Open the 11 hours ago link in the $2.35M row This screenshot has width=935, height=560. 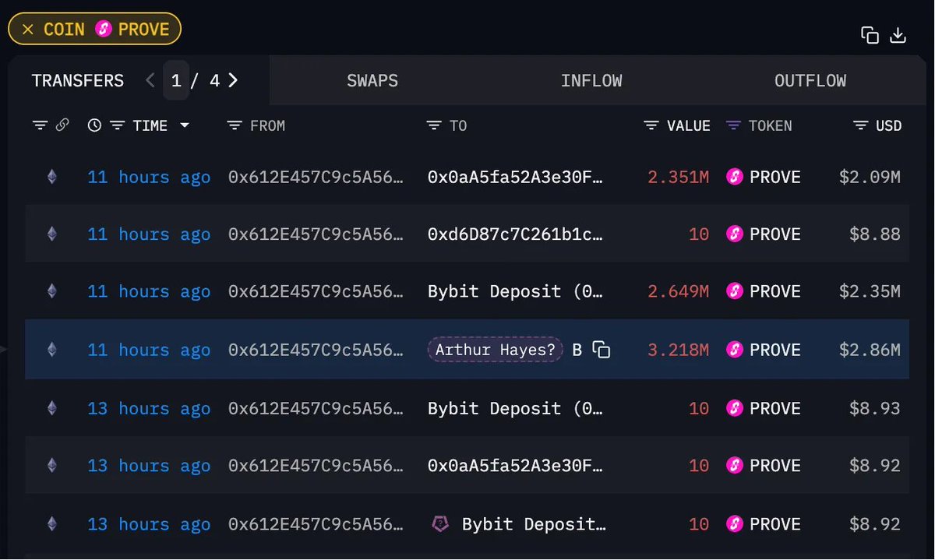(149, 291)
